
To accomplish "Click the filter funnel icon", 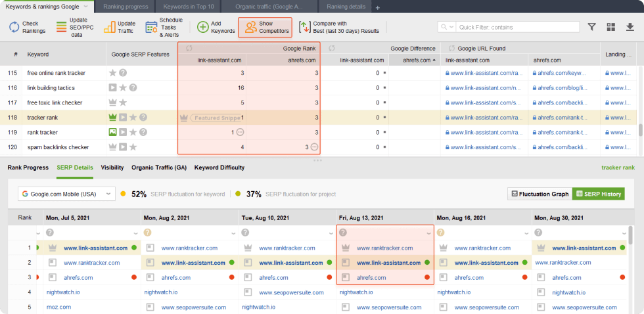I will (591, 27).
